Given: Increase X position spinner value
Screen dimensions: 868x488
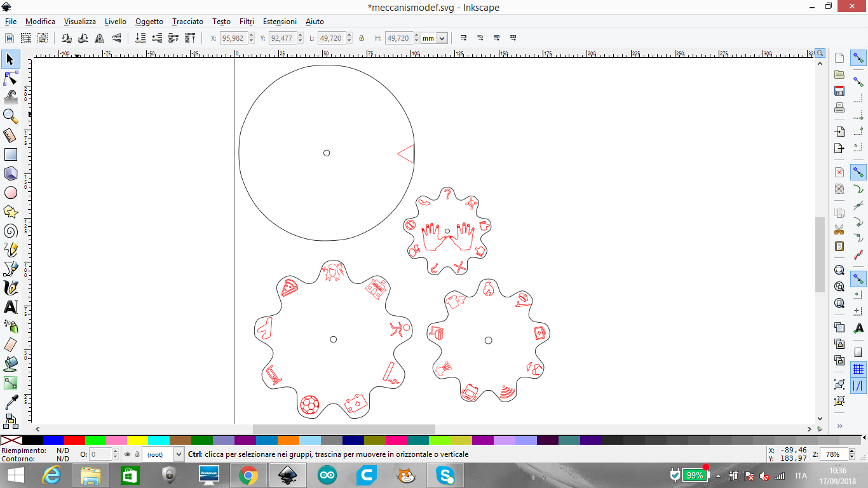Looking at the screenshot, I should pyautogui.click(x=252, y=36).
